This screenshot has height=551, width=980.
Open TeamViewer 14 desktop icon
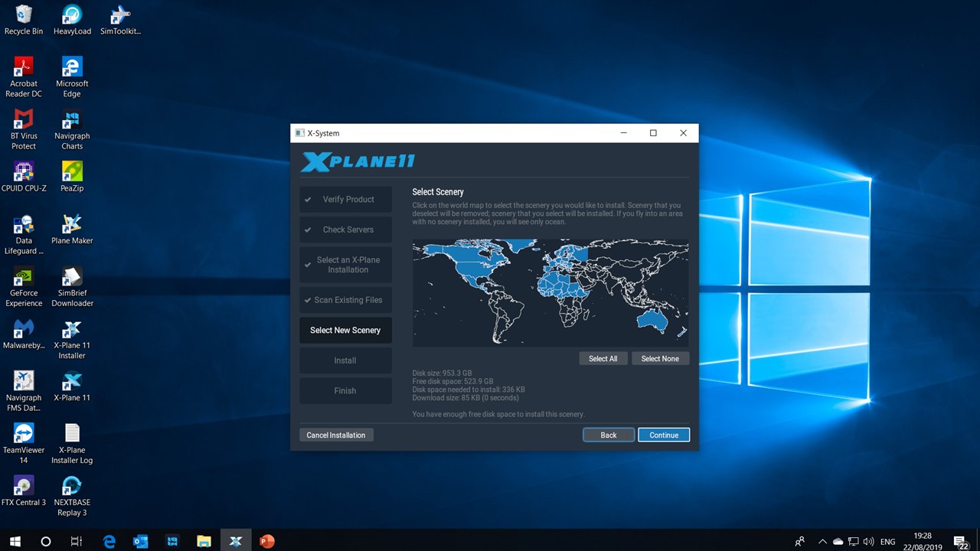coord(24,443)
